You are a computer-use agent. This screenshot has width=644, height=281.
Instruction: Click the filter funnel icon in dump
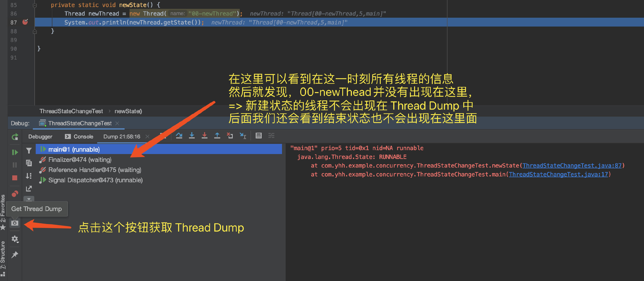(x=29, y=150)
